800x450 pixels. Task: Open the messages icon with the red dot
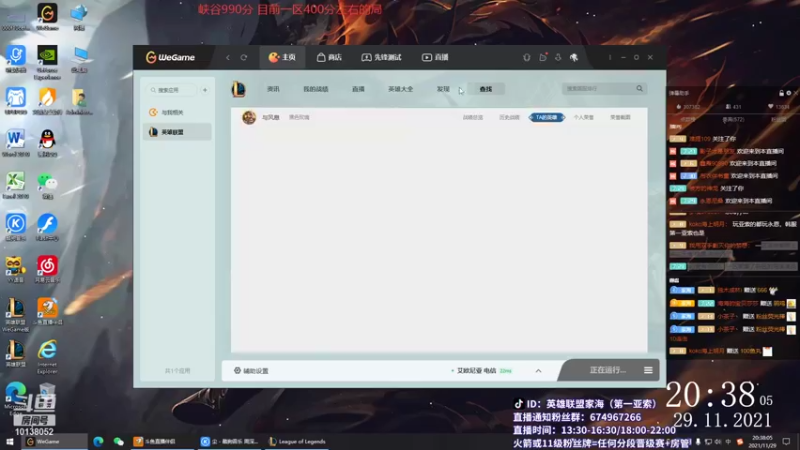[x=543, y=57]
